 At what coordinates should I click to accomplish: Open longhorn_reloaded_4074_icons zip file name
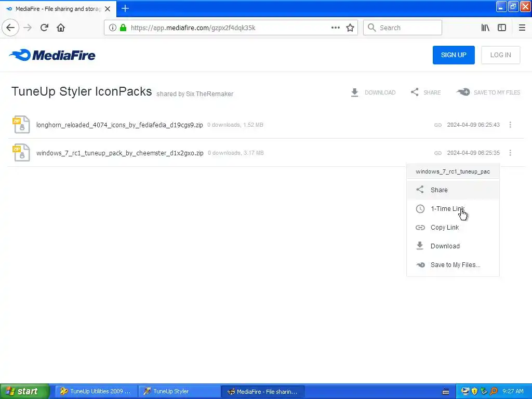point(119,125)
